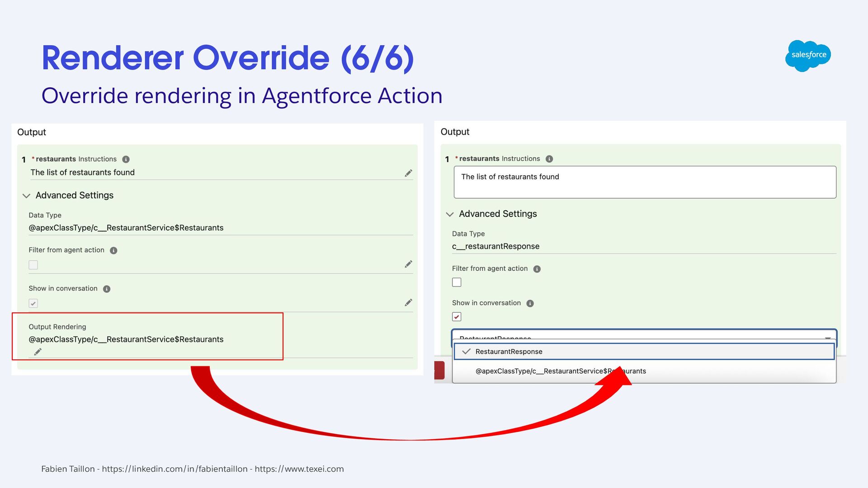Open the linkedin.com/in/fabientaillon link

(x=175, y=469)
